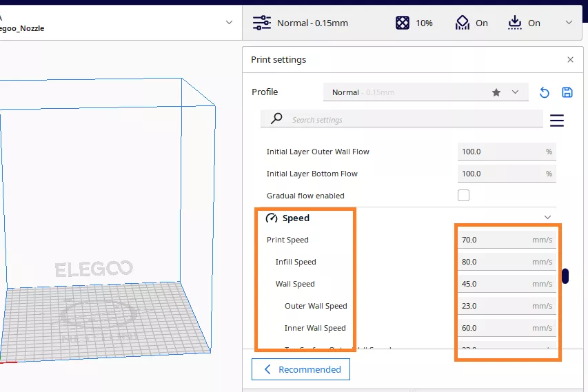Open the printer selection dropdown arrow
Image resolution: width=588 pixels, height=392 pixels.
point(230,23)
